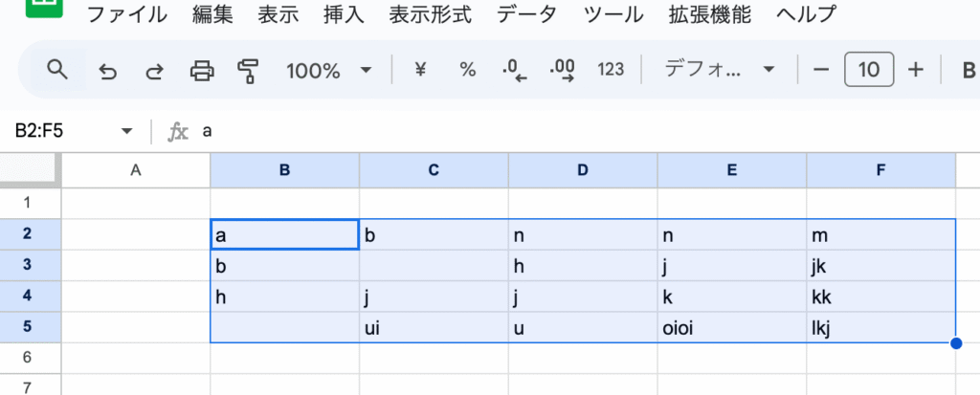Viewport: 980px width, 395px height.
Task: Select the paint format roller icon
Action: (x=249, y=70)
